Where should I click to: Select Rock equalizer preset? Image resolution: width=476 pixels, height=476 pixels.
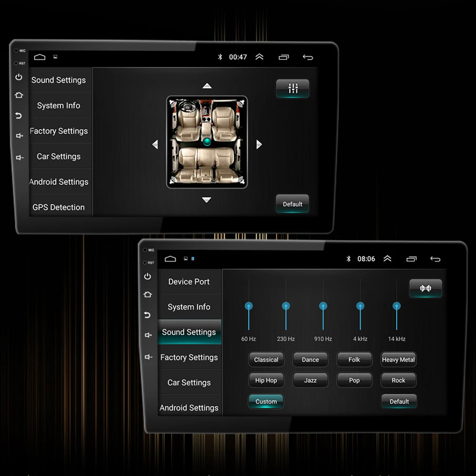click(x=398, y=380)
